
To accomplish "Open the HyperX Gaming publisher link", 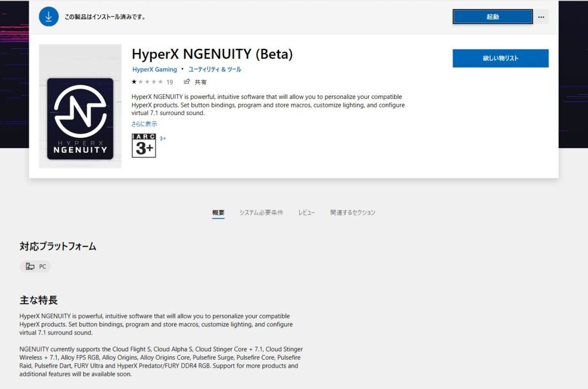I will (154, 70).
